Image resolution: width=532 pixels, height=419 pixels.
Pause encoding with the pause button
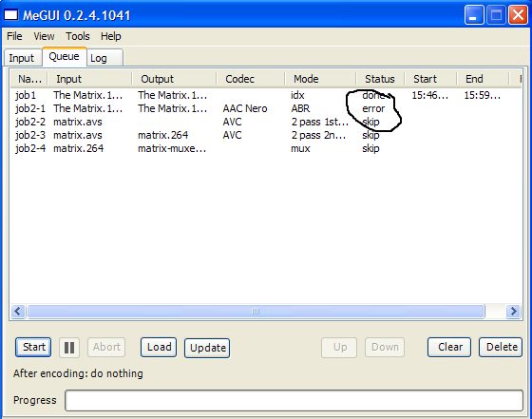(x=69, y=348)
